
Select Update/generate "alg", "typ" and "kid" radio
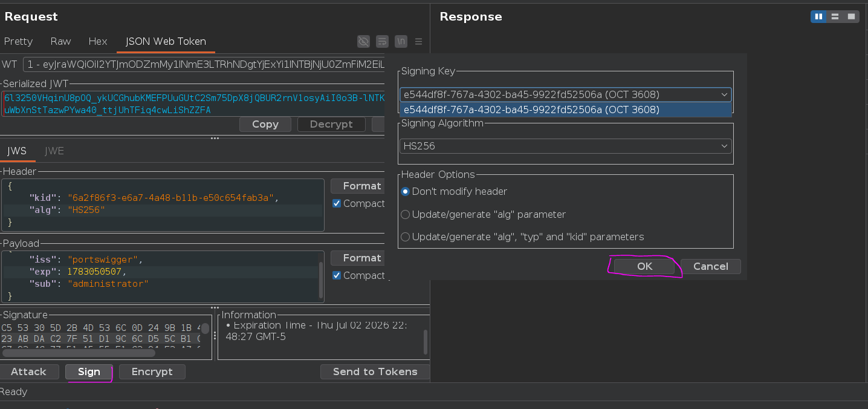(523, 237)
